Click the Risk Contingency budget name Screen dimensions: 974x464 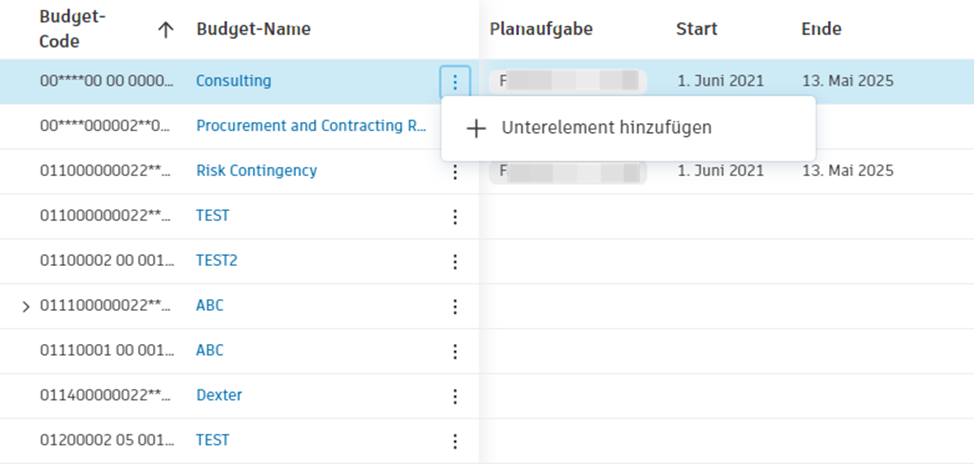tap(256, 171)
